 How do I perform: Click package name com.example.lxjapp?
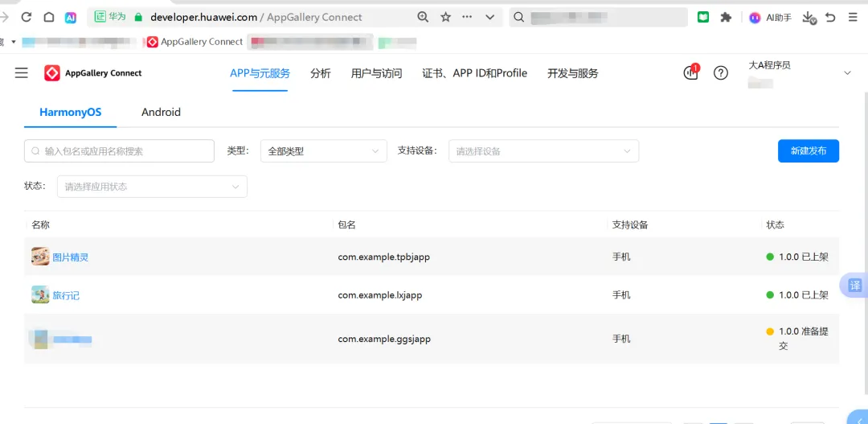coord(380,294)
